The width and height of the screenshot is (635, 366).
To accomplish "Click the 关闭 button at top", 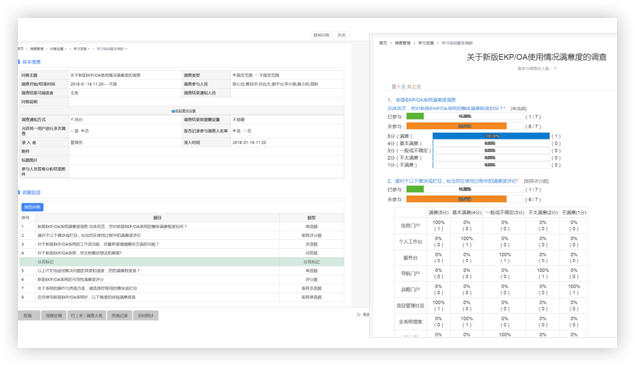I will 342,35.
